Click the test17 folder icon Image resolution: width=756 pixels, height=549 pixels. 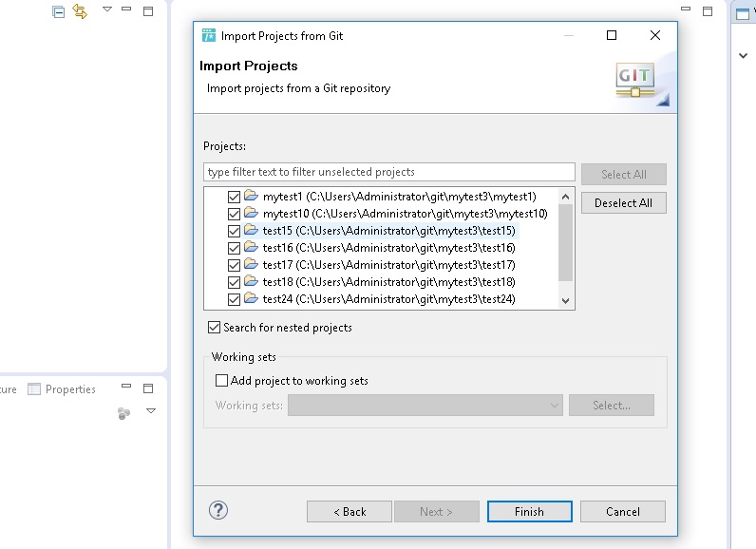[251, 264]
